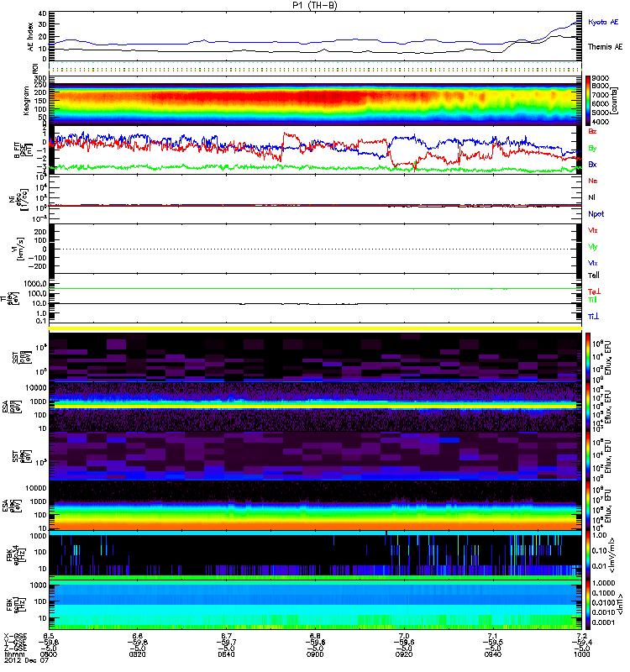Click the 2012 Dec 07 date label
Image resolution: width=630 pixels, height=672 pixels.
27,660
